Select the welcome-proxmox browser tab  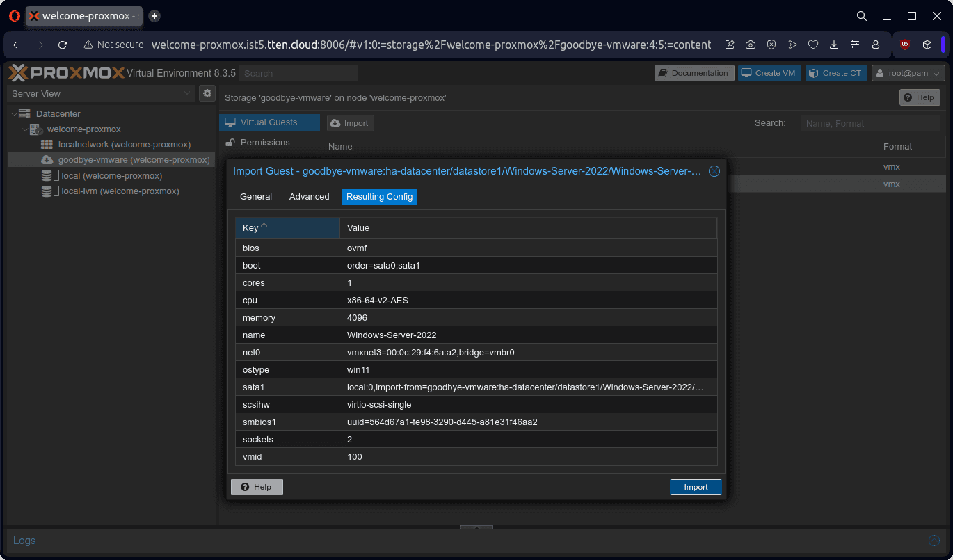[x=84, y=16]
